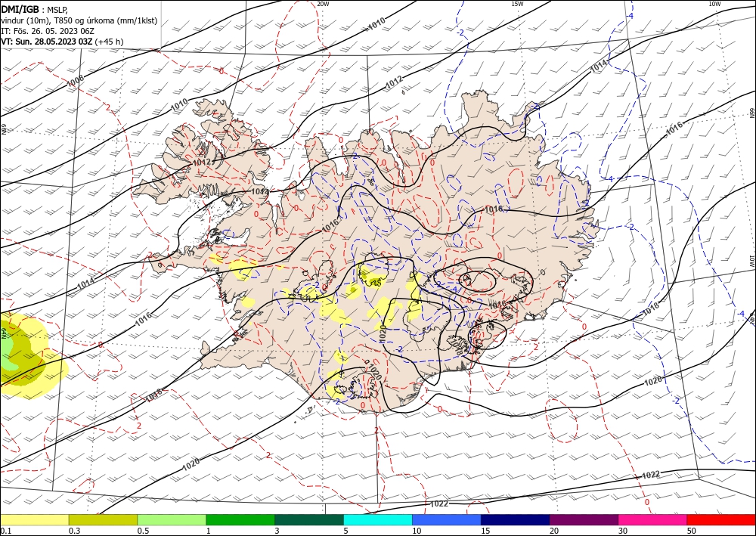Image resolution: width=756 pixels, height=536 pixels.
Task: Click the '1008' isobar label
Action: point(75,82)
